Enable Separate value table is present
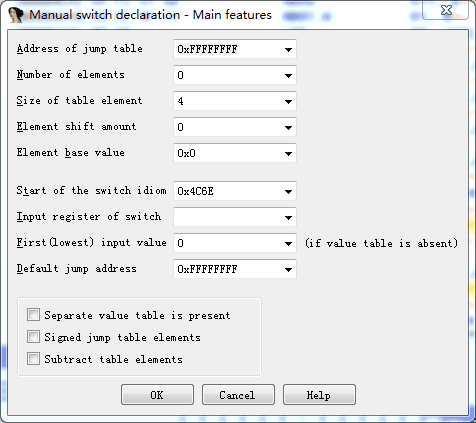 [33, 315]
